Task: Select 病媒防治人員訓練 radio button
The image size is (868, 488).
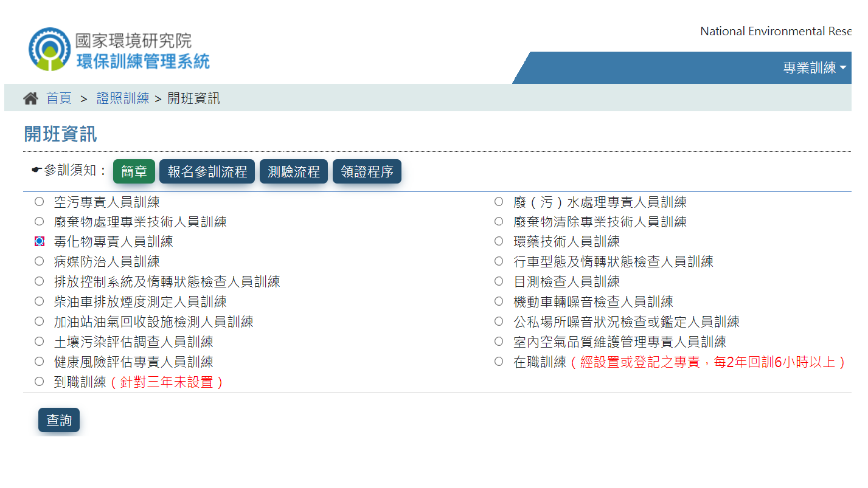Action: coord(40,261)
